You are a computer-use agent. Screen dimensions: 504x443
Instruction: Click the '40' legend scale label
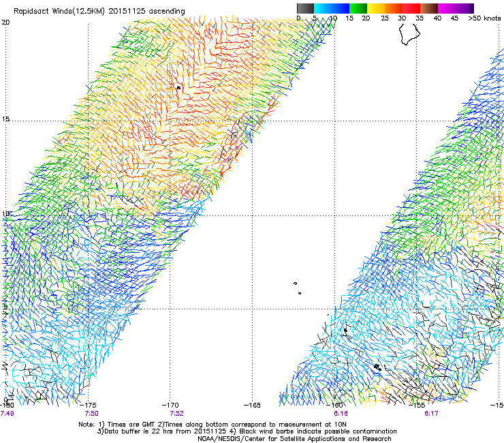click(437, 18)
